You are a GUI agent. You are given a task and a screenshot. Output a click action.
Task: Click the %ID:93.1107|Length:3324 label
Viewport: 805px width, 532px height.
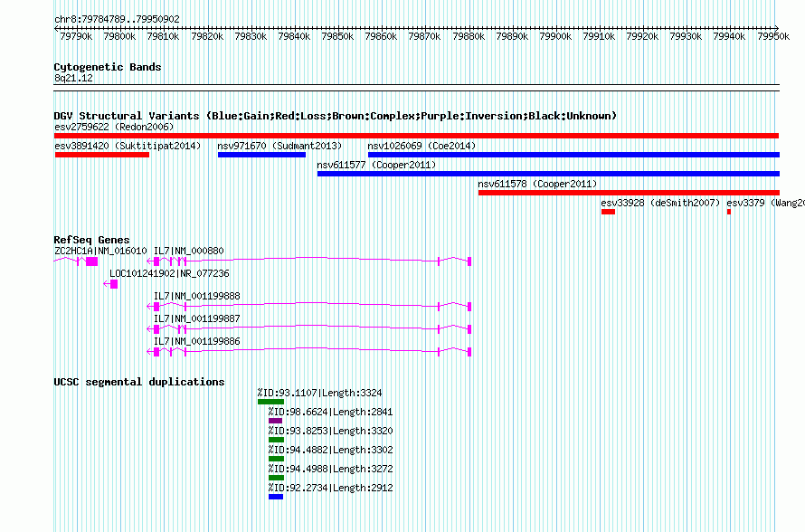[320, 393]
